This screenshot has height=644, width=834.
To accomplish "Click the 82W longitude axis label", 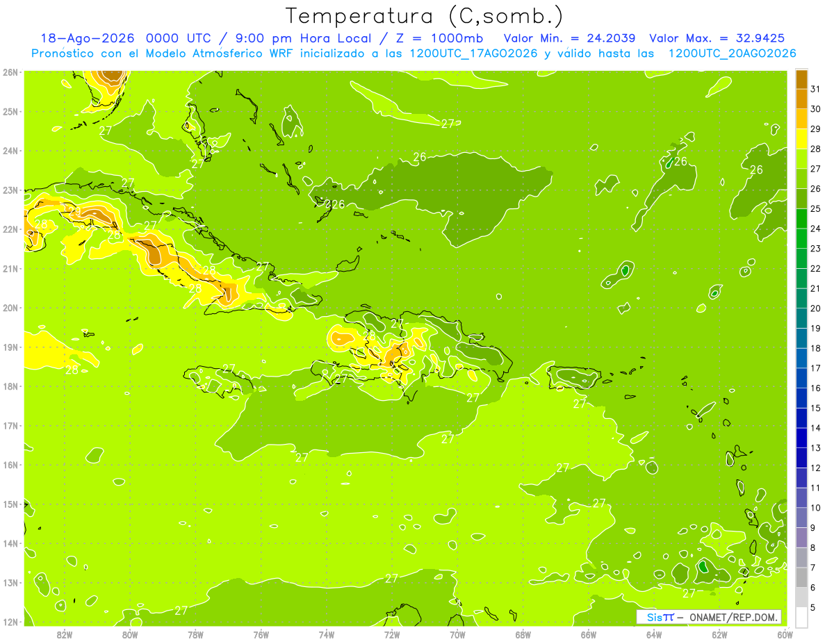I will [x=65, y=634].
